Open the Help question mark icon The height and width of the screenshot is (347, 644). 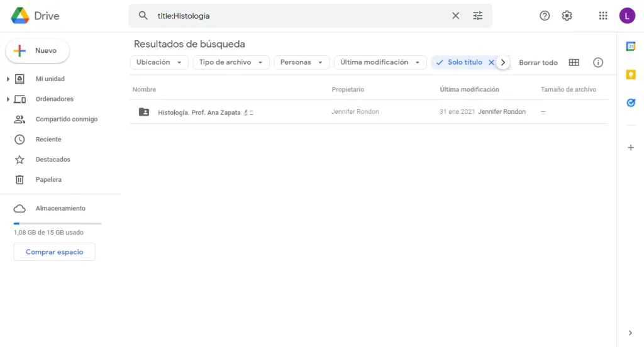coord(545,16)
